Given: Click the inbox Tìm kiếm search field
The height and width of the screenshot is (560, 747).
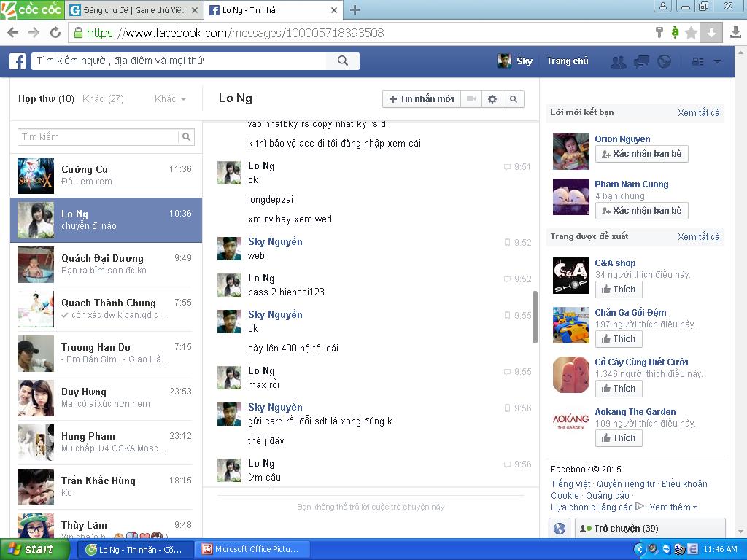Looking at the screenshot, I should 98,136.
